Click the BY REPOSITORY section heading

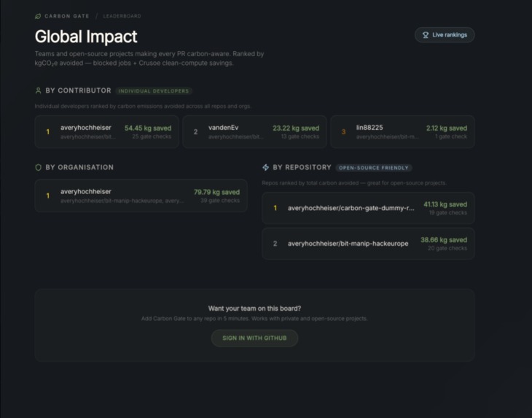[302, 167]
